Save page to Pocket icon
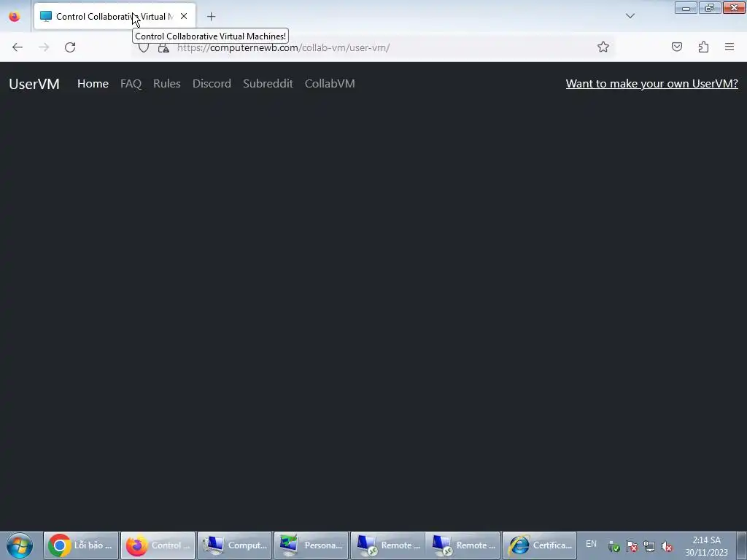 click(x=677, y=47)
